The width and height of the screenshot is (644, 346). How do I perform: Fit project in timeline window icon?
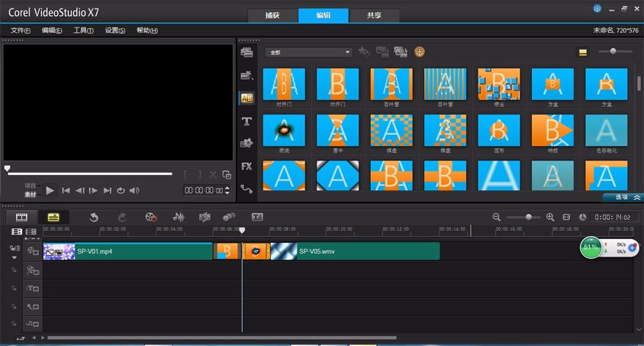566,217
